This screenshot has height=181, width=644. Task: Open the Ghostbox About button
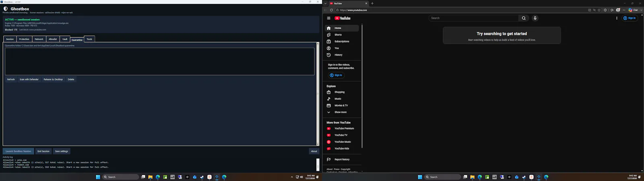[314, 151]
